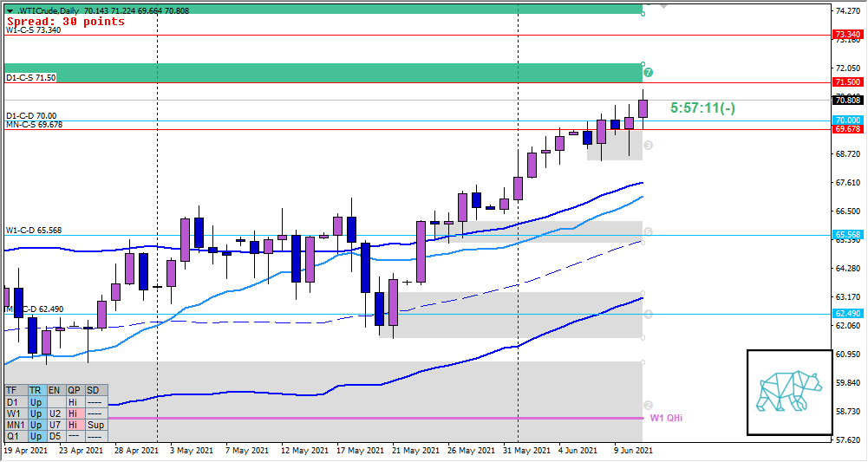This screenshot has height=462, width=868.
Task: Click the gray zone 2 circle marker
Action: pos(648,406)
